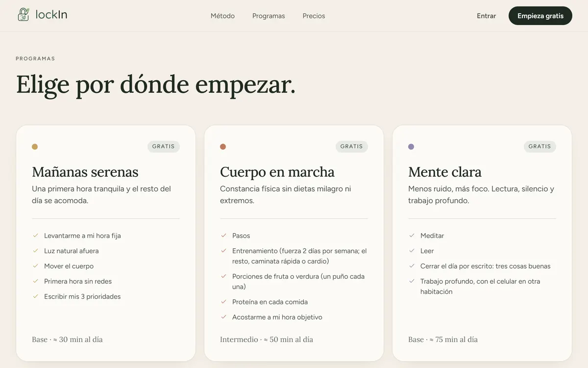Select the Leer habit text
Image resolution: width=588 pixels, height=368 pixels.
coord(427,251)
